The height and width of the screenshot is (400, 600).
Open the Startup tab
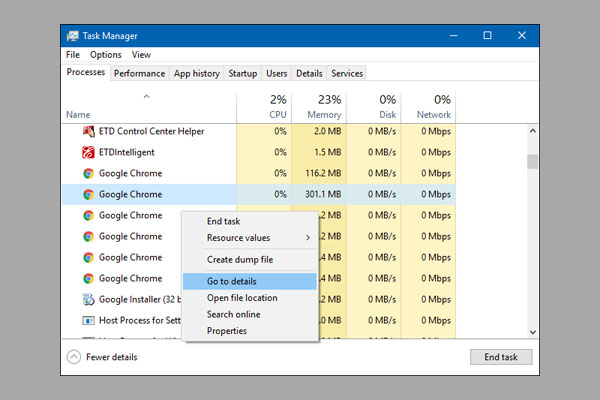[242, 73]
